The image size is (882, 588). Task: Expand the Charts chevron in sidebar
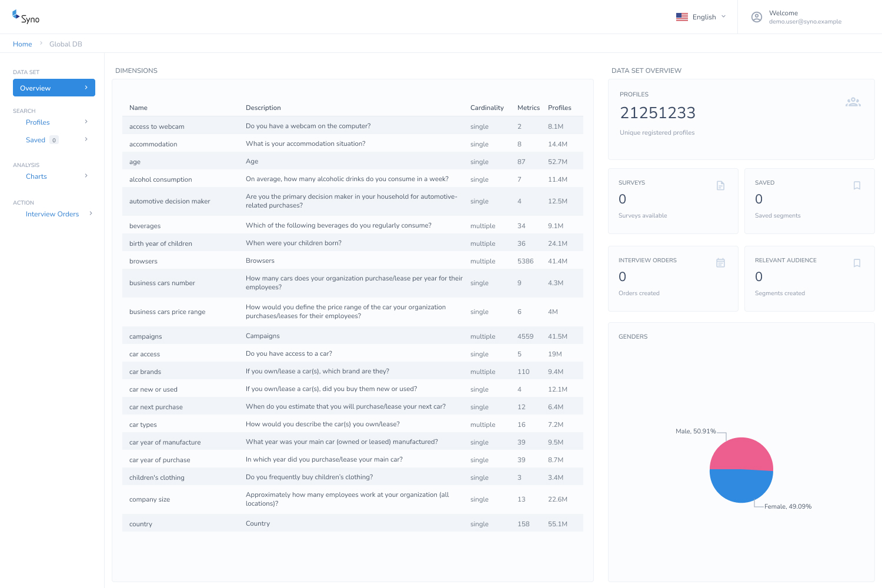tap(86, 176)
